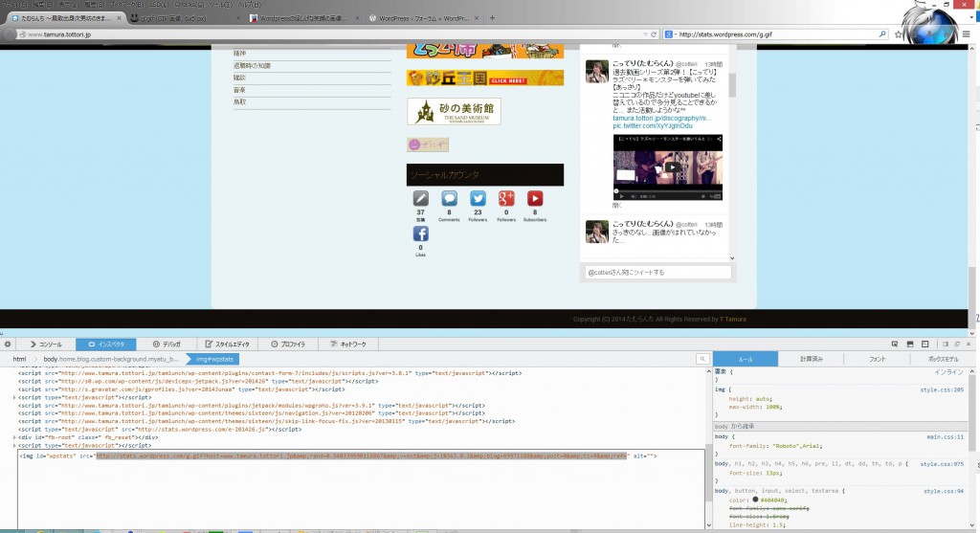The image size is (980, 533).
Task: Expand the script node below the fb-root div
Action: pyautogui.click(x=14, y=446)
